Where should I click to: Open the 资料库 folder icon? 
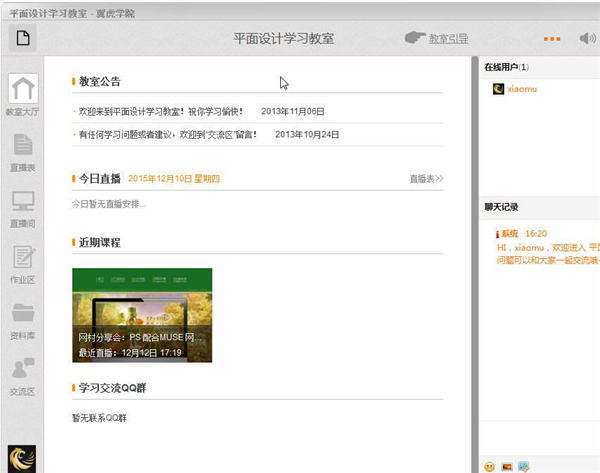click(23, 312)
